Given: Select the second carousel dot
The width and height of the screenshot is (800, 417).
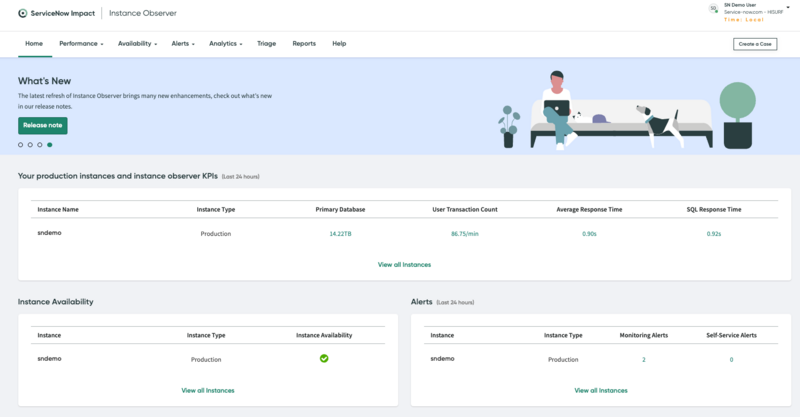Looking at the screenshot, I should pyautogui.click(x=30, y=145).
